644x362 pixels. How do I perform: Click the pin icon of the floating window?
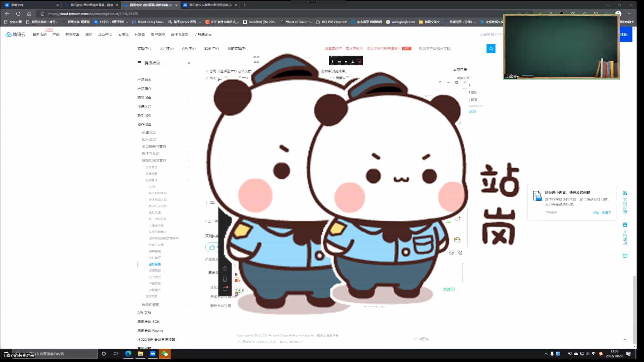(x=440, y=82)
